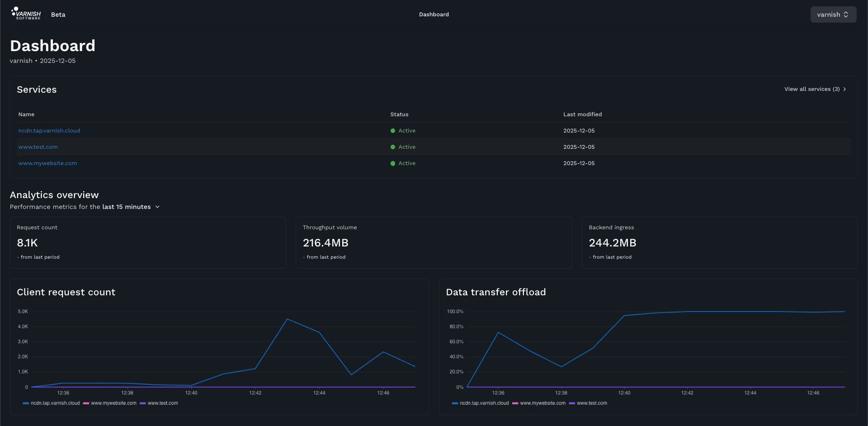Open the www.mywebsite.com service link
Viewport: 868px width, 426px height.
pos(47,163)
